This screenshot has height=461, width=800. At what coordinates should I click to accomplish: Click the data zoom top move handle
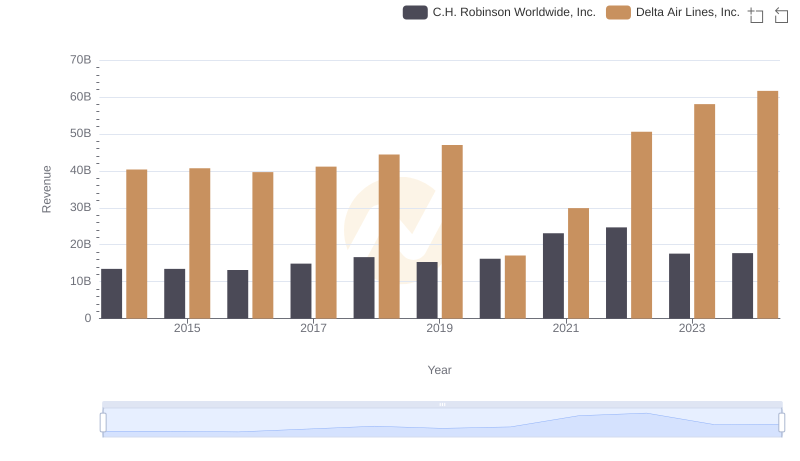point(442,404)
